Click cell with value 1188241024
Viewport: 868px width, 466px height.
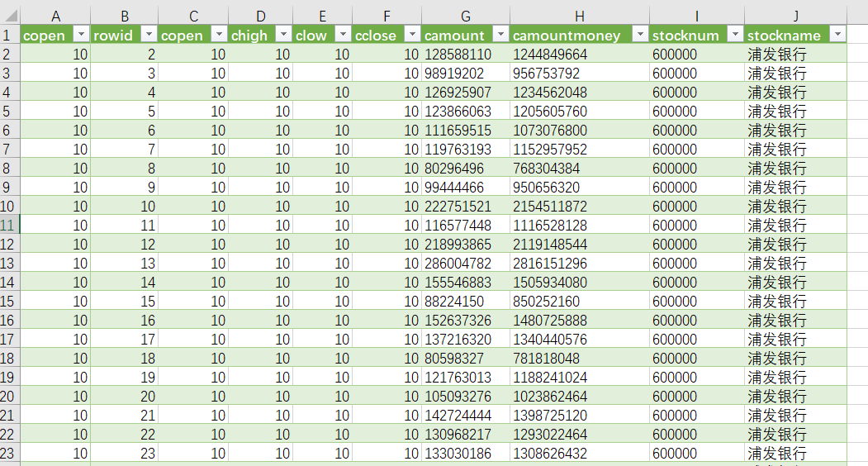pos(580,378)
